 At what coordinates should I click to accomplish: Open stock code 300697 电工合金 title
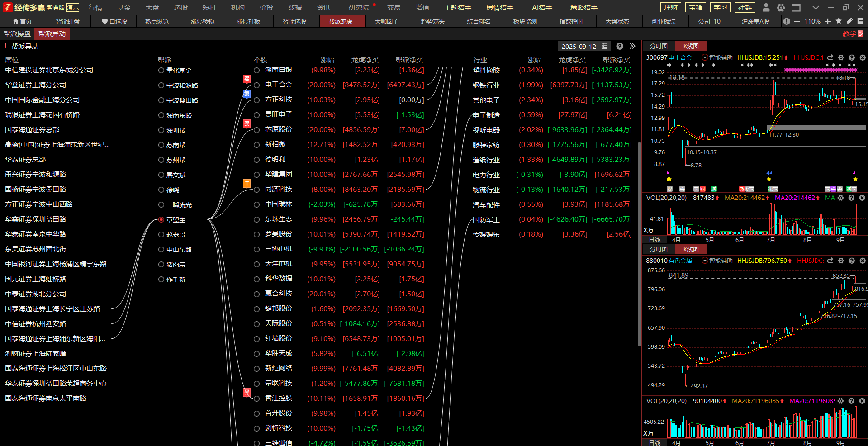point(669,57)
